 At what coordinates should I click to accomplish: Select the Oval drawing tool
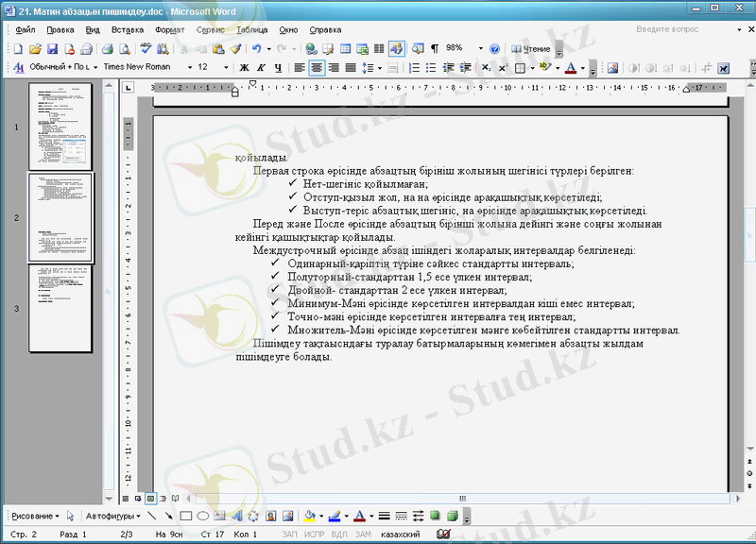202,517
